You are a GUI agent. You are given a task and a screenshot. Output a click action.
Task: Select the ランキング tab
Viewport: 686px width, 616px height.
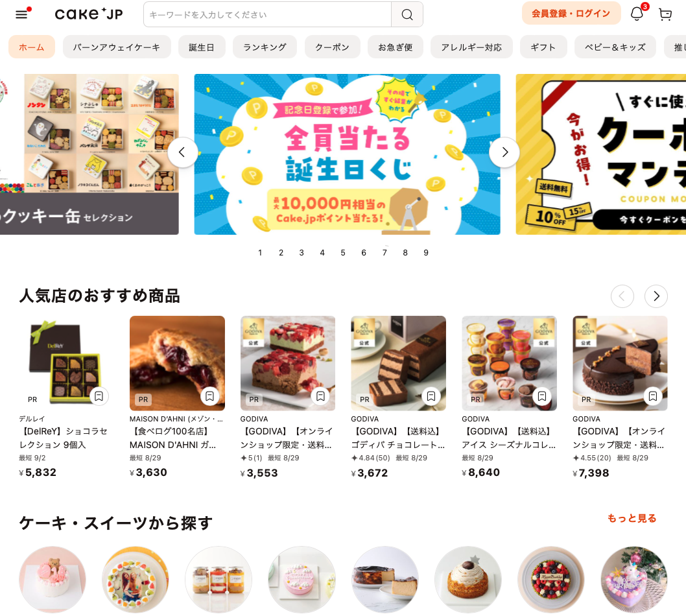[x=265, y=47]
